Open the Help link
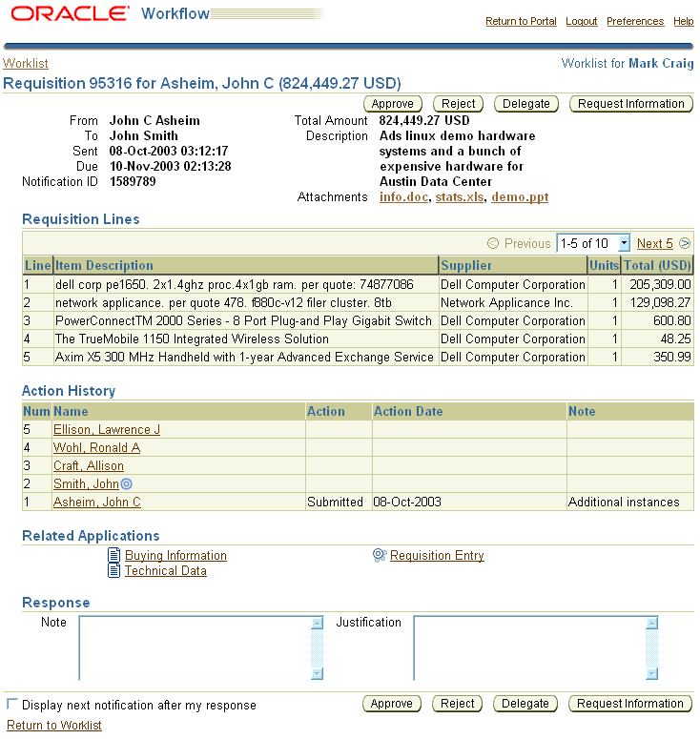The height and width of the screenshot is (739, 700). pyautogui.click(x=684, y=21)
